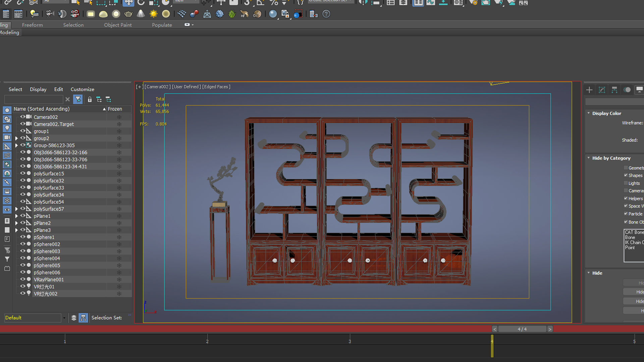Viewport: 644px width, 362px height.
Task: Click the next frame arrow button
Action: [x=550, y=329]
